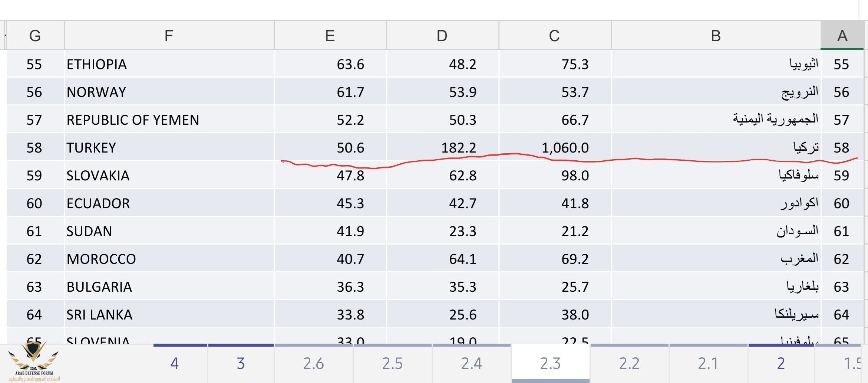Click the MOROCCO country cell

click(x=169, y=259)
